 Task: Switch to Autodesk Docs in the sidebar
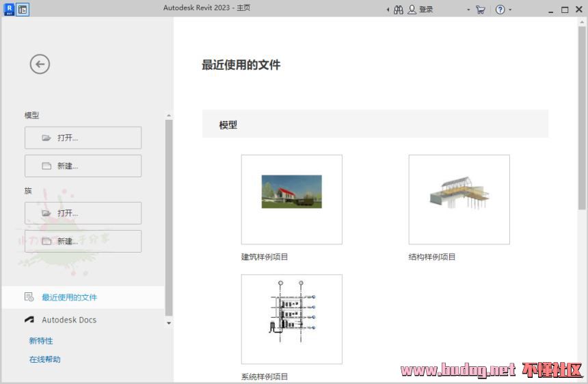69,320
